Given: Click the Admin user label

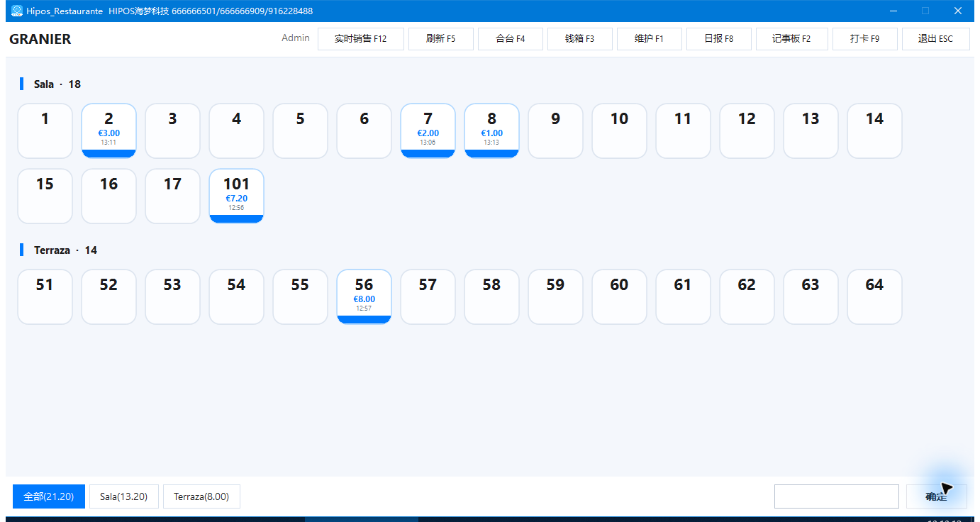Looking at the screenshot, I should [x=296, y=38].
